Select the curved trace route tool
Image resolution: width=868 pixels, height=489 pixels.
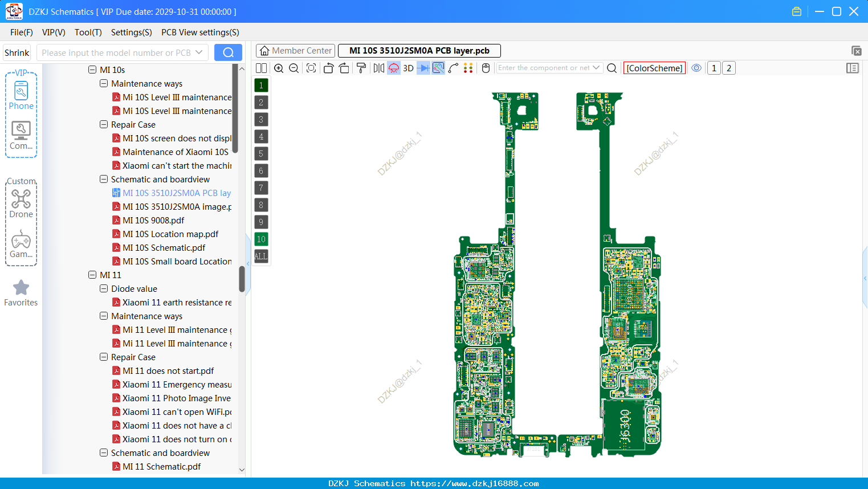[x=454, y=68]
